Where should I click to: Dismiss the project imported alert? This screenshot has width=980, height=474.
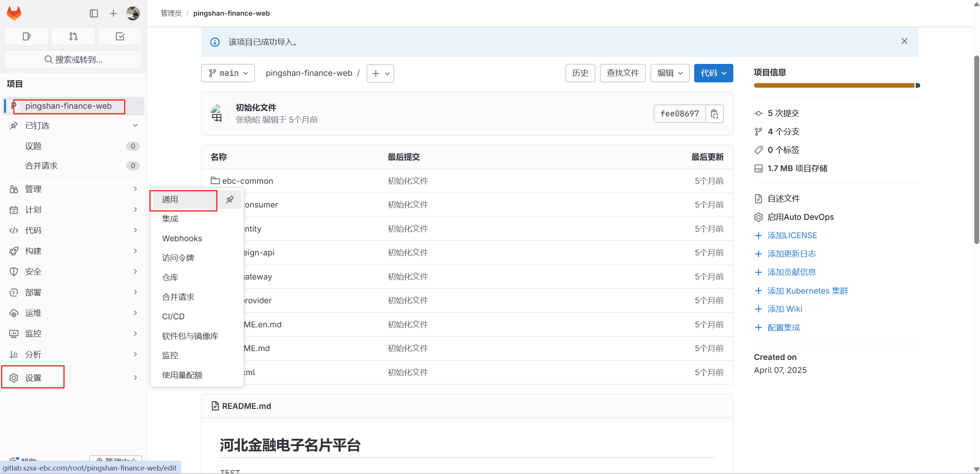click(904, 41)
